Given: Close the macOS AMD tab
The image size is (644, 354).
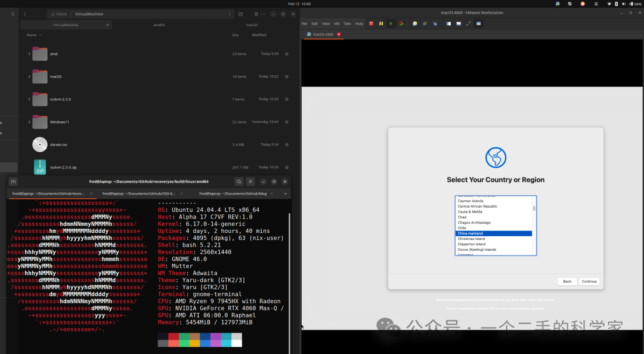Looking at the screenshot, I should click(x=339, y=34).
